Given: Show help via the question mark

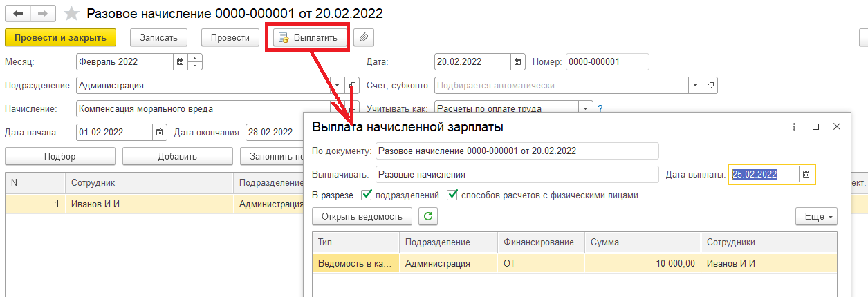Looking at the screenshot, I should pyautogui.click(x=600, y=108).
